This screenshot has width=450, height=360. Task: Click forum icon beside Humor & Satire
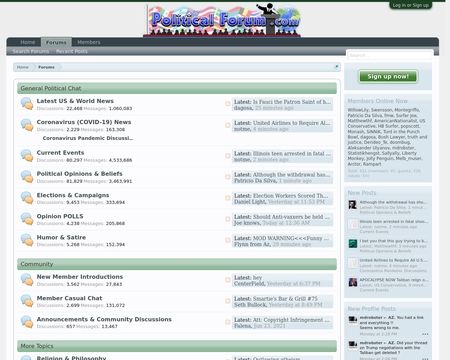click(27, 240)
